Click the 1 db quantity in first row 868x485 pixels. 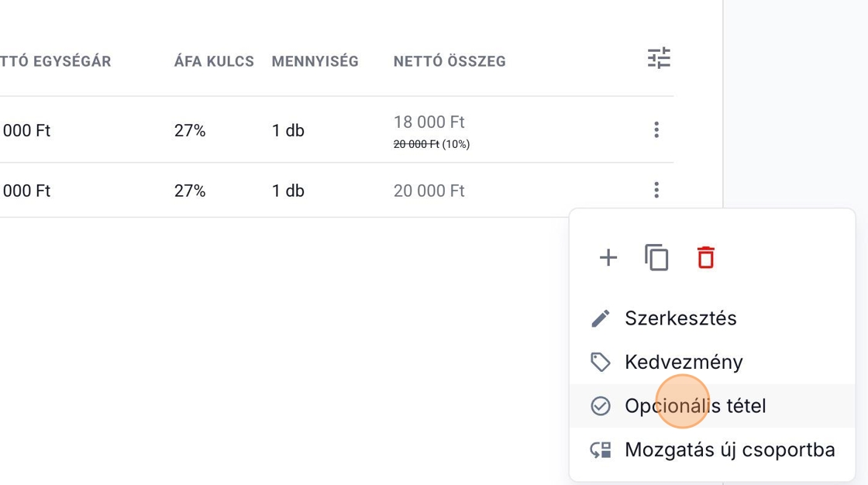click(288, 131)
